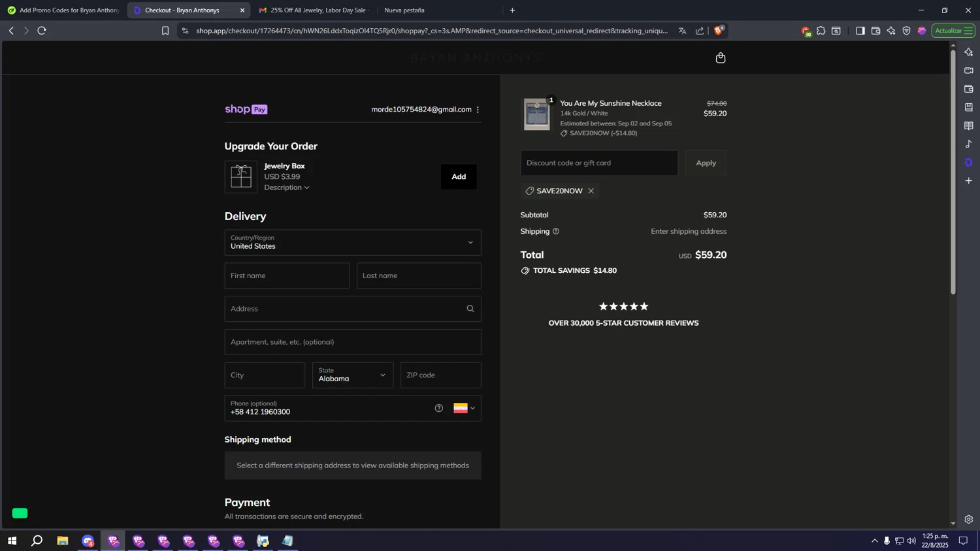This screenshot has height=551, width=980.
Task: Click the taskbar clock and date
Action: 935,541
